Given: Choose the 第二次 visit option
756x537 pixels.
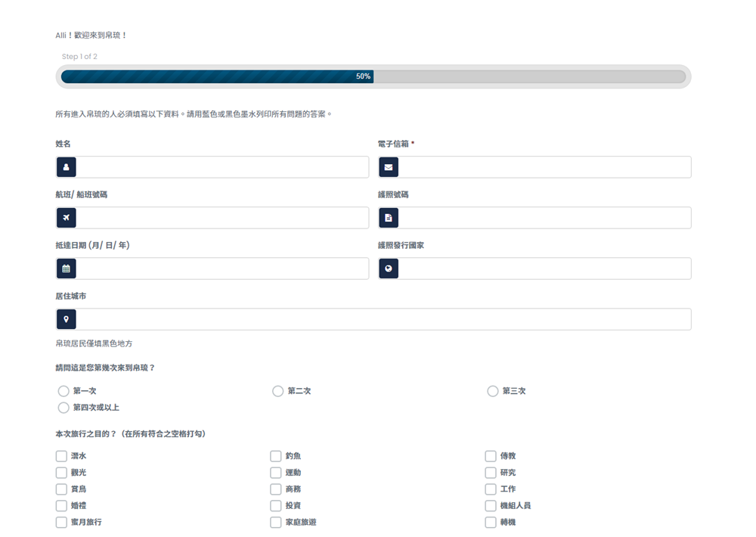Looking at the screenshot, I should (278, 391).
